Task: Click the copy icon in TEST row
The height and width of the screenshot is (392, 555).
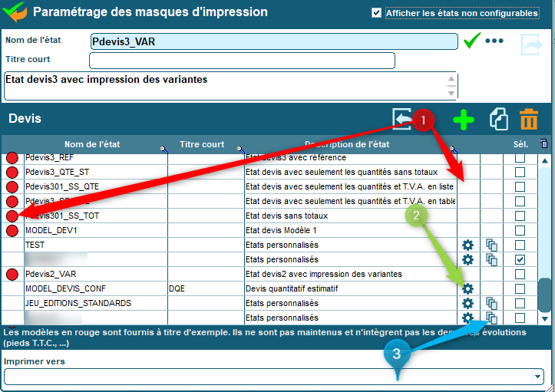Action: pyautogui.click(x=491, y=245)
